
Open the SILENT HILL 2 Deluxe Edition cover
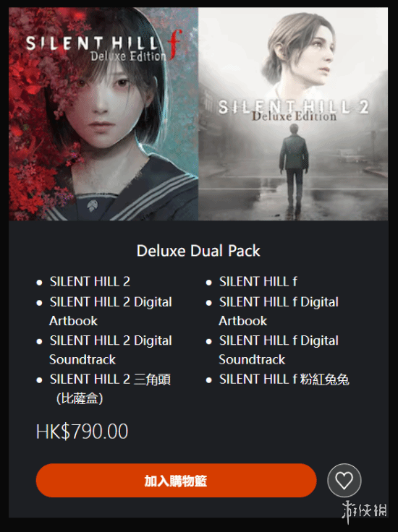point(293,114)
